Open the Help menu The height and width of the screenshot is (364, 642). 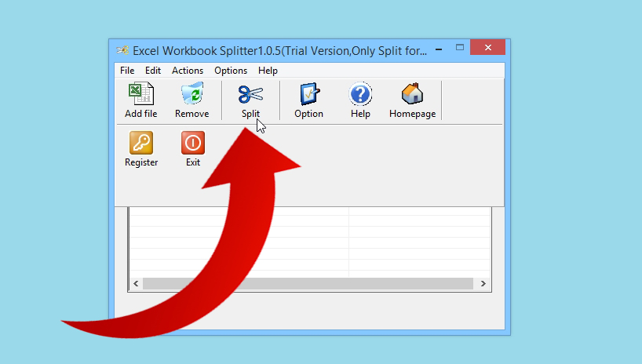click(x=268, y=71)
